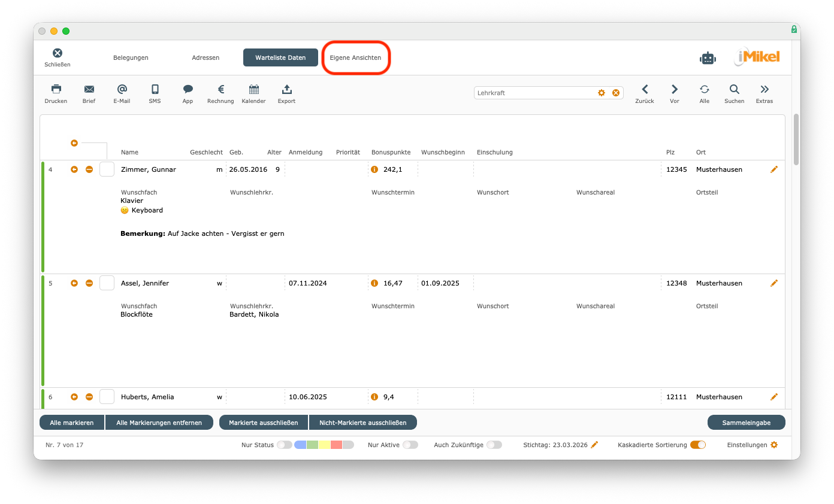The height and width of the screenshot is (504, 834).
Task: Expand the Extras double-chevron menu
Action: coord(764,90)
